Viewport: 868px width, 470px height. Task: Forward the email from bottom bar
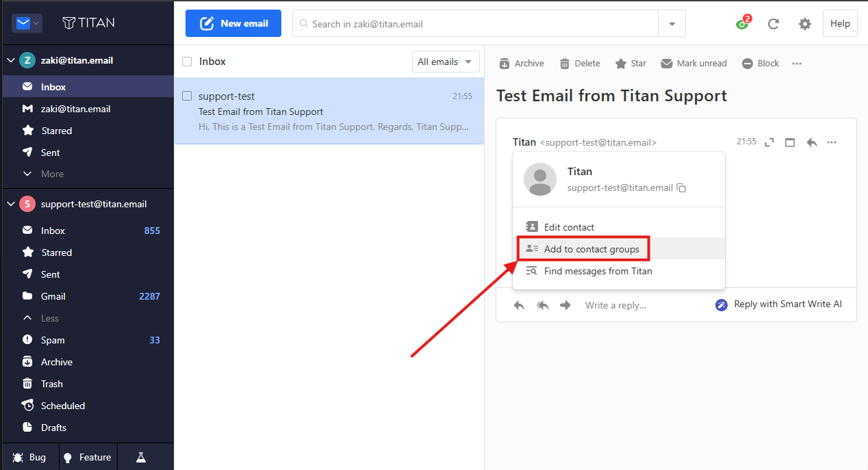pyautogui.click(x=565, y=305)
